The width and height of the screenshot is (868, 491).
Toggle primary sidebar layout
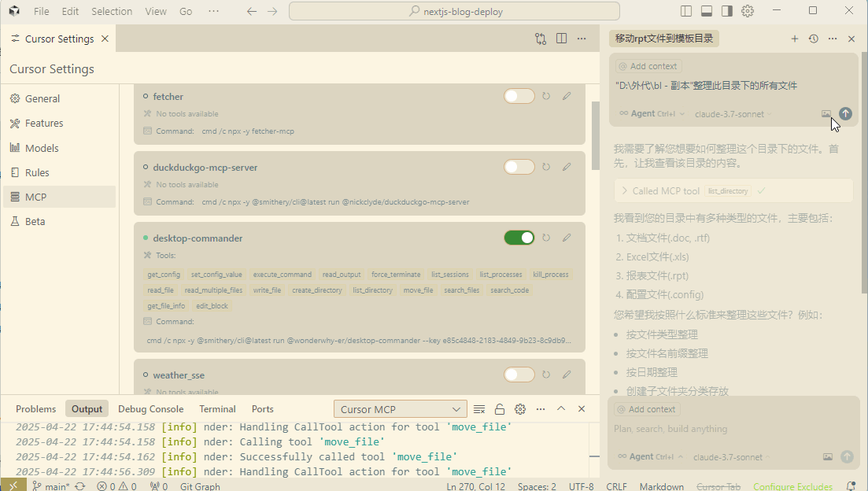click(686, 11)
